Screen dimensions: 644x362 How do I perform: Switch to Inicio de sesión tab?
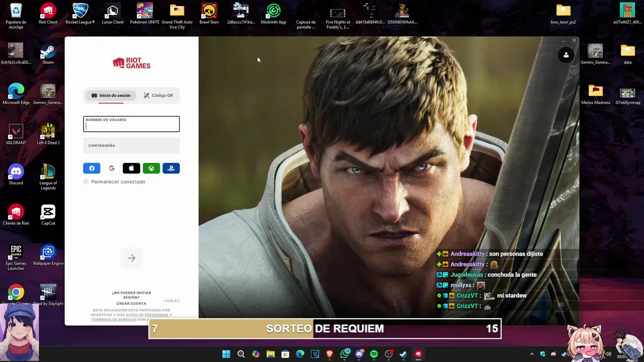click(x=111, y=96)
